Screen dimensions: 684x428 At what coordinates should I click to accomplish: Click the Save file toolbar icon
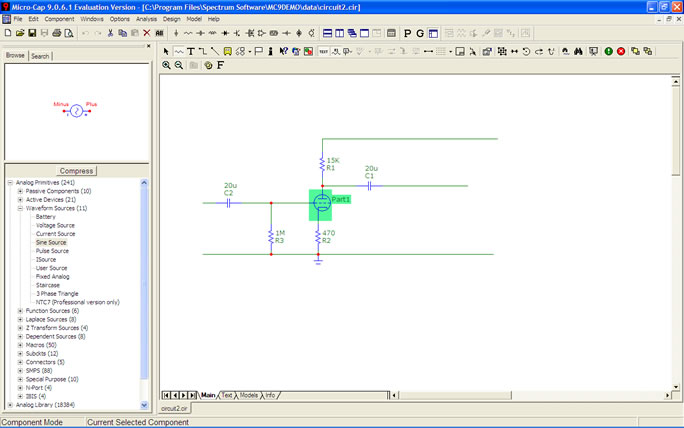[32, 33]
